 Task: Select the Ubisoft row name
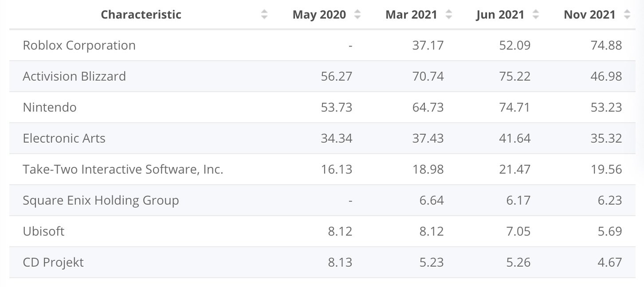tap(43, 231)
